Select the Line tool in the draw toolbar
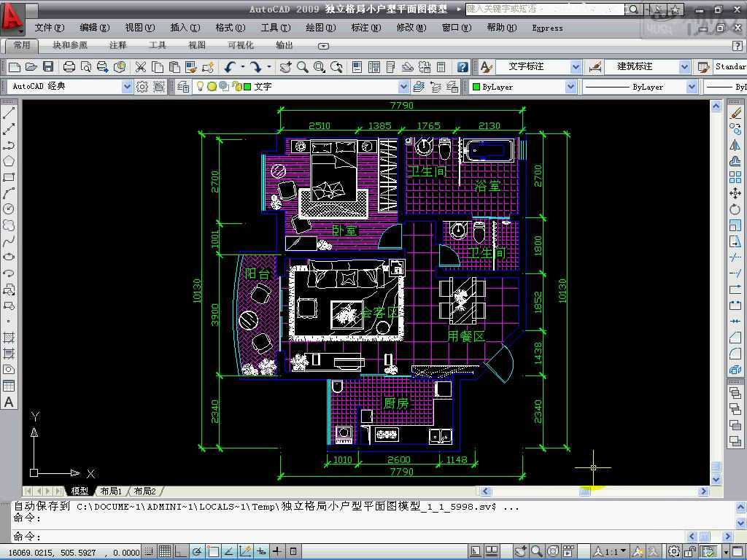 coord(9,113)
